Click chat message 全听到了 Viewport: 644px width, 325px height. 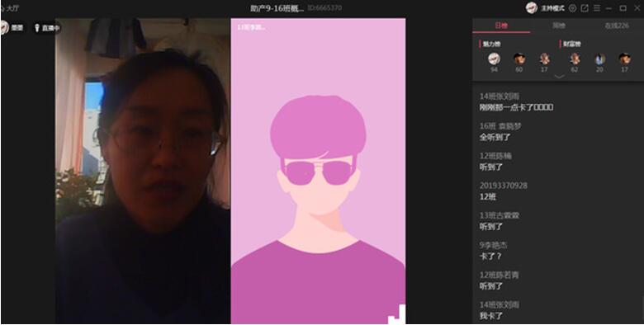[495, 138]
